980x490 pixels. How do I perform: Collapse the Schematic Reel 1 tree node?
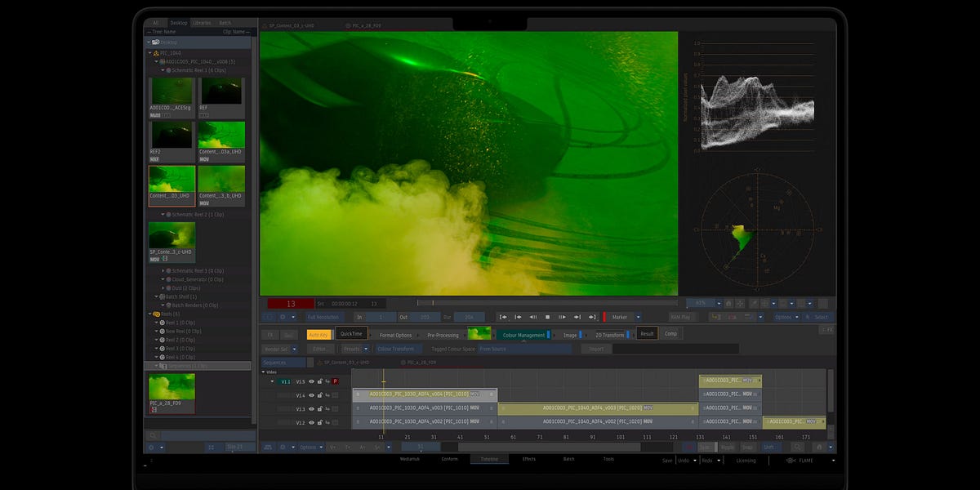pos(163,71)
